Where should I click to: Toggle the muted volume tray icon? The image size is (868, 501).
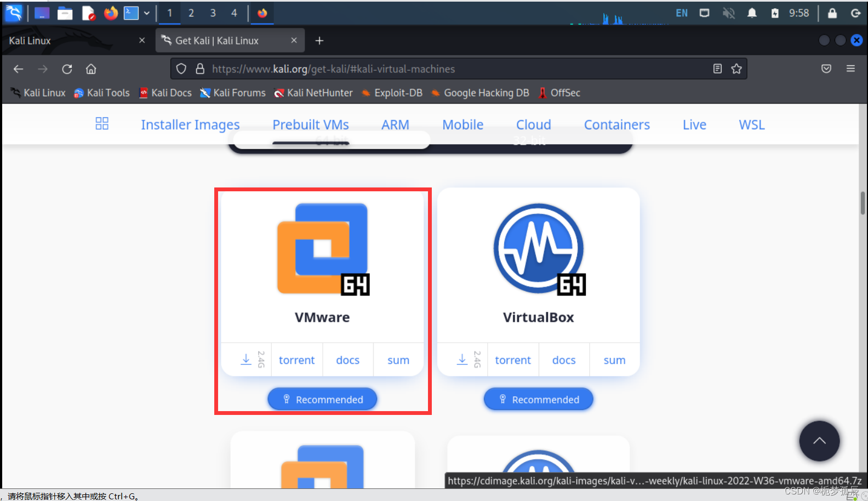[x=728, y=13]
